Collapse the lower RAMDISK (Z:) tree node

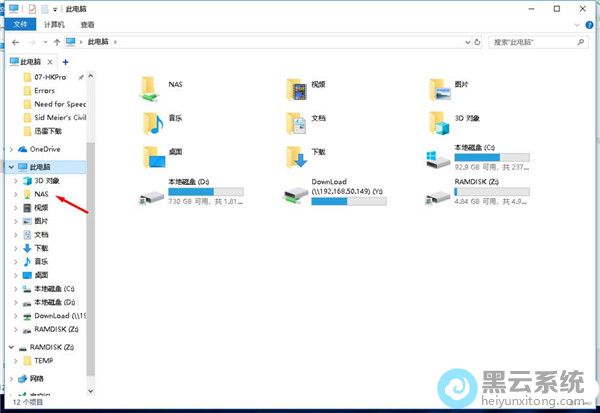[11, 347]
